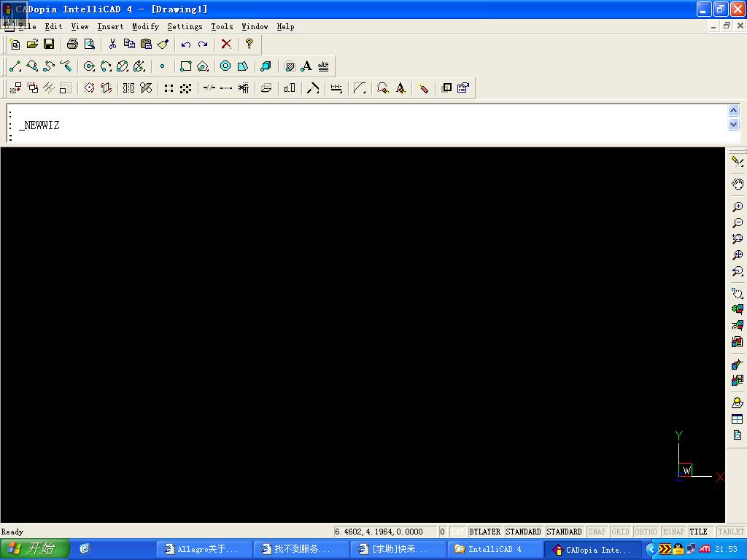Open Print Preview from the toolbar
Image resolution: width=747 pixels, height=560 pixels.
pyautogui.click(x=90, y=44)
